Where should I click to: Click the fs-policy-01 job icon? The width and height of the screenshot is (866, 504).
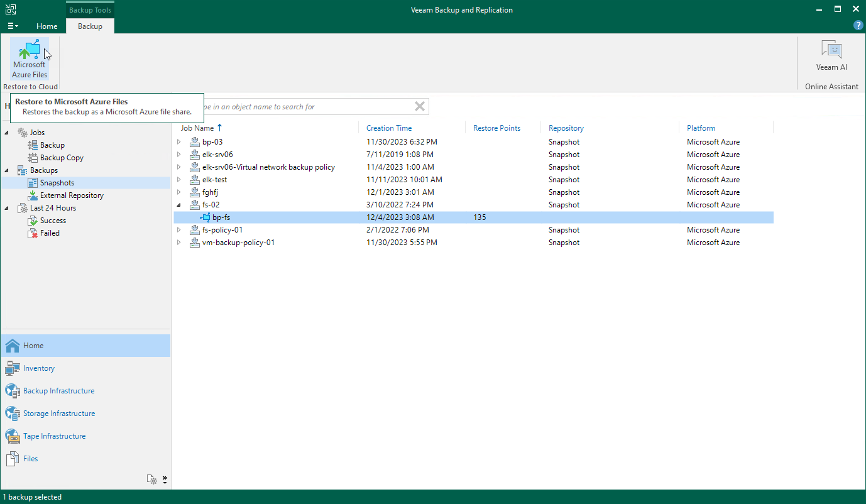click(195, 230)
